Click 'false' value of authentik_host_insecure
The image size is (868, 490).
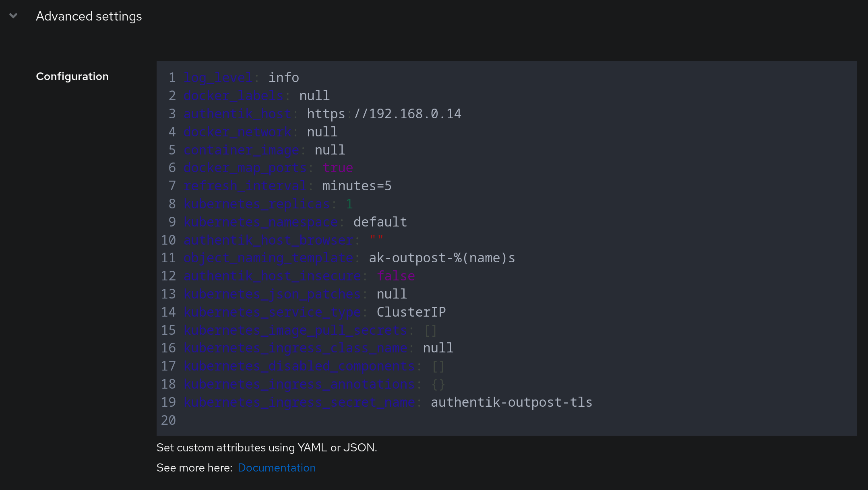[x=396, y=276]
